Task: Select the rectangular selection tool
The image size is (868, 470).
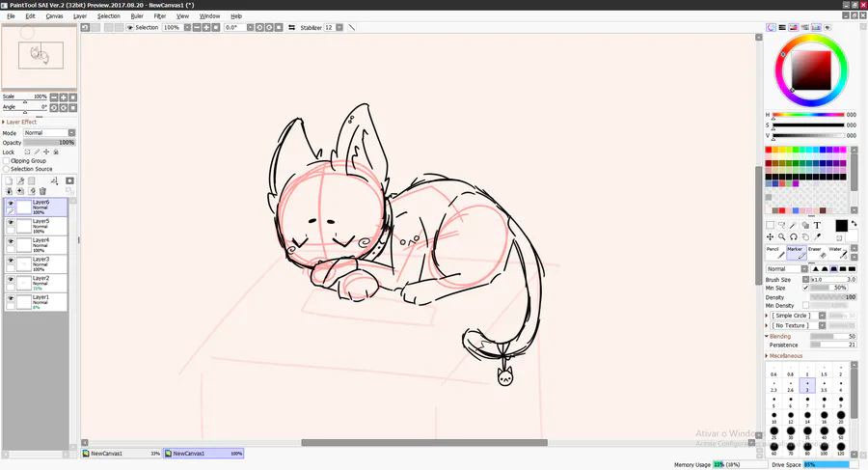Action: point(770,225)
